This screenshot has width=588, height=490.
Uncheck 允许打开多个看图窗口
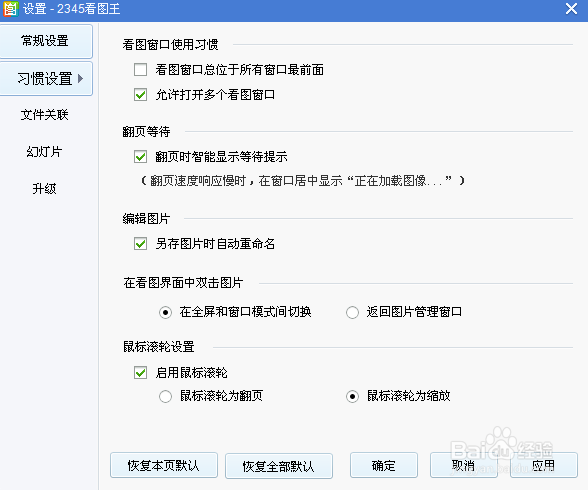point(141,95)
